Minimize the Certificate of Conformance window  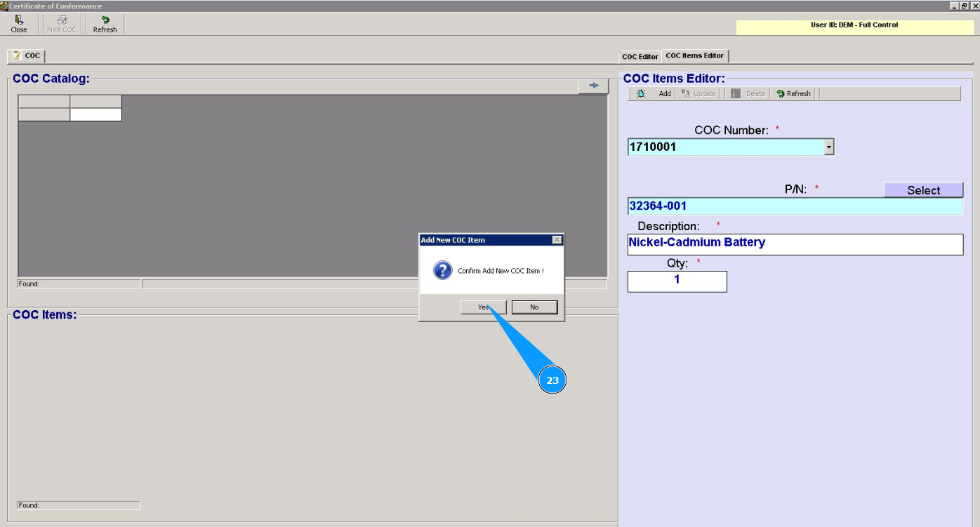954,6
